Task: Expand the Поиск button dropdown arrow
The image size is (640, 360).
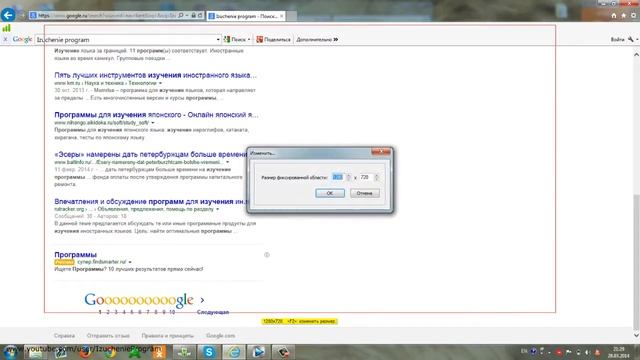Action: pyautogui.click(x=249, y=40)
